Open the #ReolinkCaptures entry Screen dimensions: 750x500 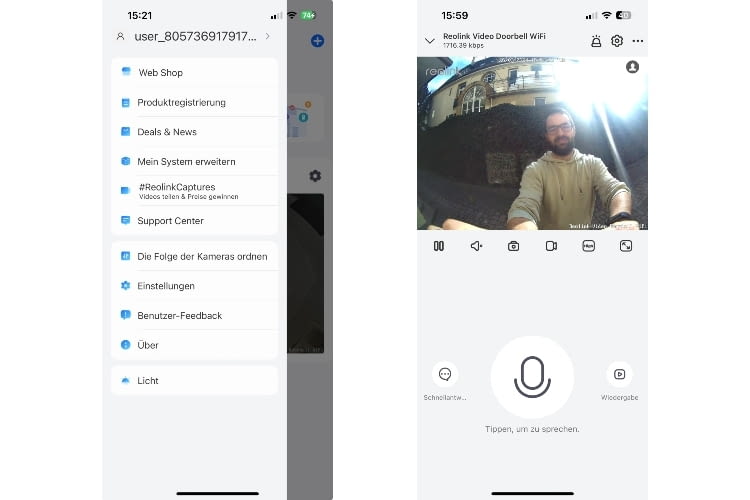pyautogui.click(x=194, y=191)
